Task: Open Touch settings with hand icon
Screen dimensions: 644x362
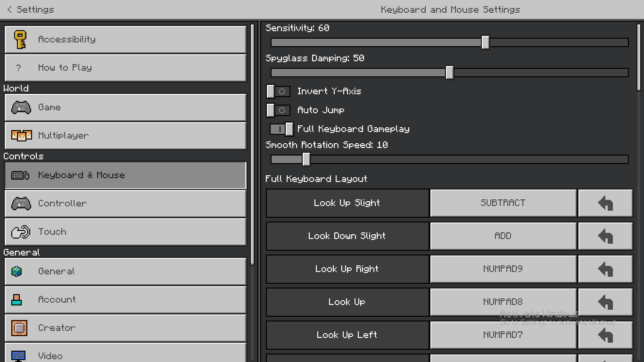Action: click(x=125, y=232)
